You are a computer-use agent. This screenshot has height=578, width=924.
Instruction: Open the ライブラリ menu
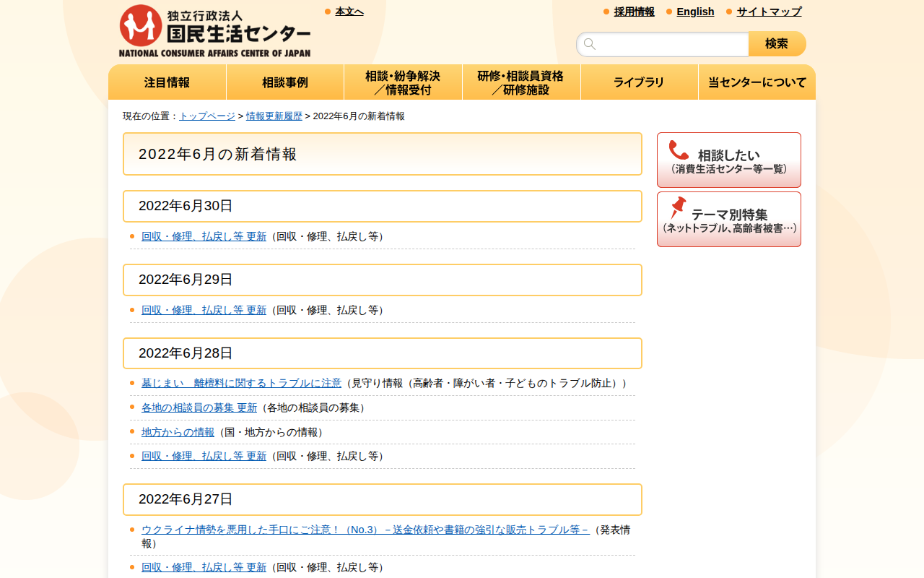click(x=639, y=82)
